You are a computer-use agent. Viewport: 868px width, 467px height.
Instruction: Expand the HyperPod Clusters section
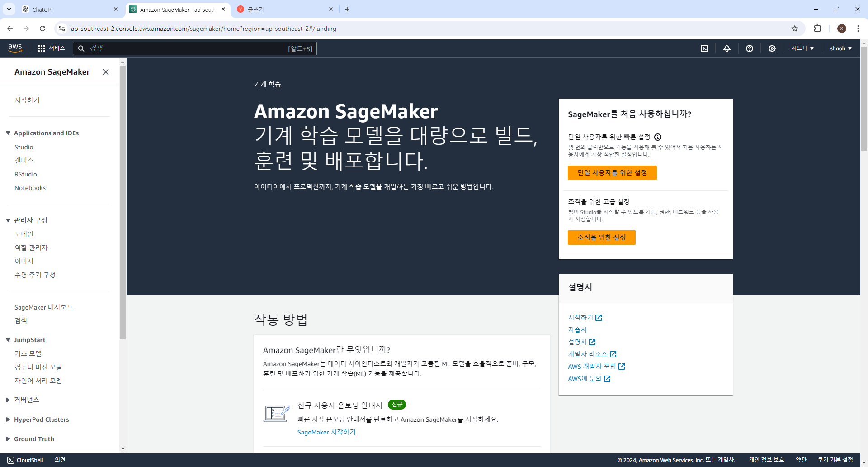coord(8,419)
